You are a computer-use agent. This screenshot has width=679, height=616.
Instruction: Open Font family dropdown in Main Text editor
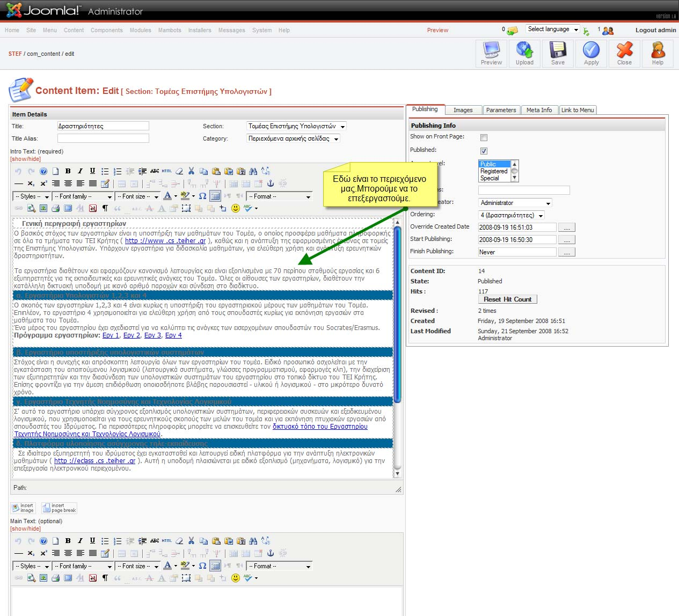(83, 566)
